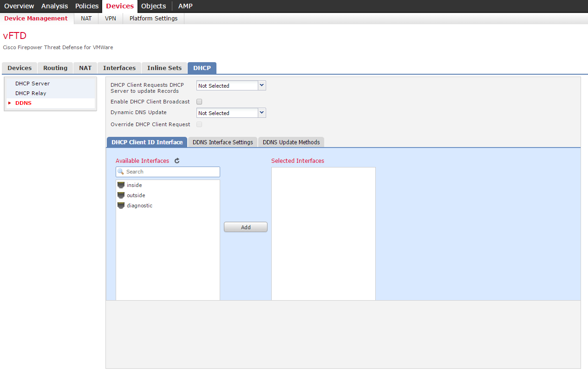
Task: Open the Policies menu
Action: pyautogui.click(x=87, y=6)
